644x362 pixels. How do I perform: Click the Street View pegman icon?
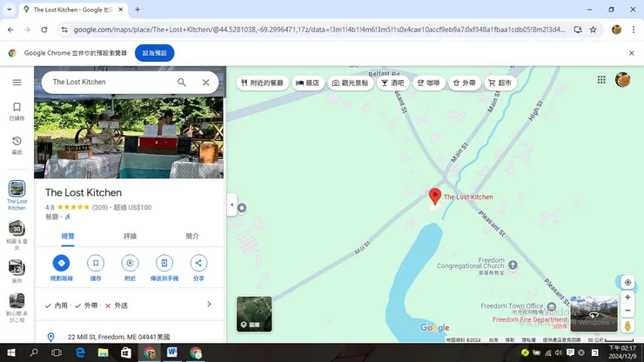coord(627,325)
